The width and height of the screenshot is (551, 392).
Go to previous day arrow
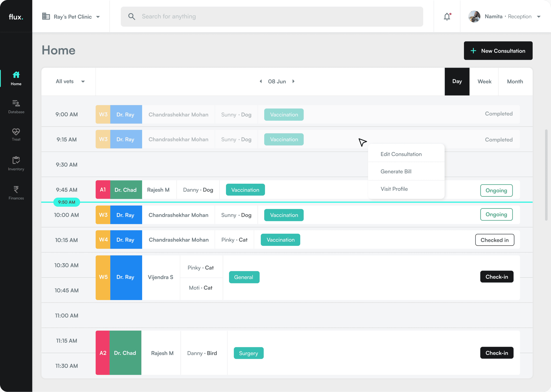click(x=261, y=81)
